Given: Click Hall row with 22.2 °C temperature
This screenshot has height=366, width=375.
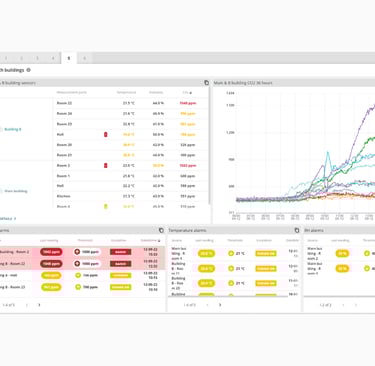Looking at the screenshot, I should pyautogui.click(x=131, y=186).
